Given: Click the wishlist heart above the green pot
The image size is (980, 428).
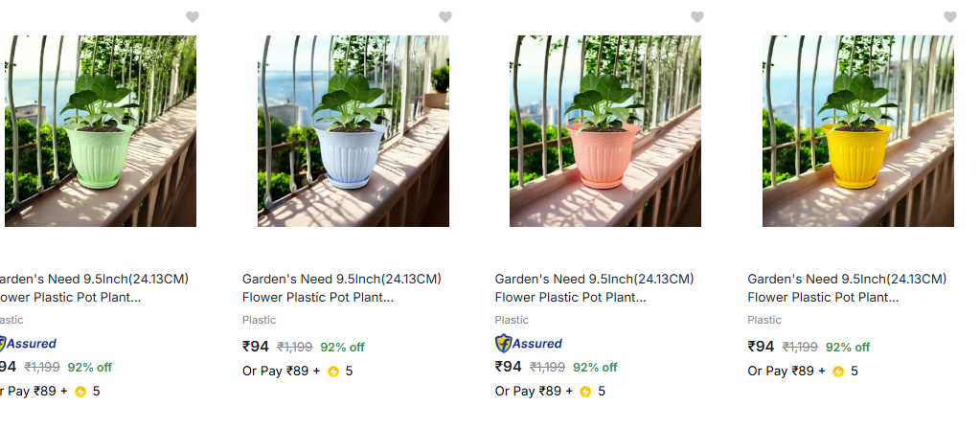Looking at the screenshot, I should [193, 17].
